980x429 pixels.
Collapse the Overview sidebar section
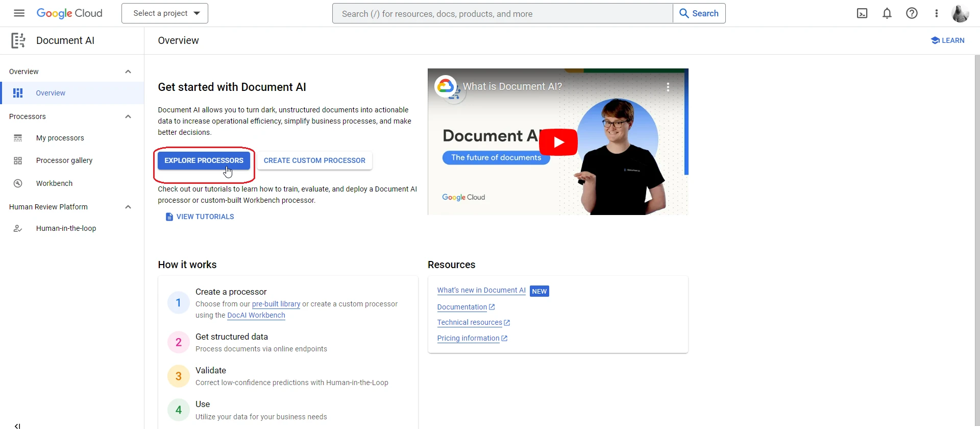pos(128,71)
